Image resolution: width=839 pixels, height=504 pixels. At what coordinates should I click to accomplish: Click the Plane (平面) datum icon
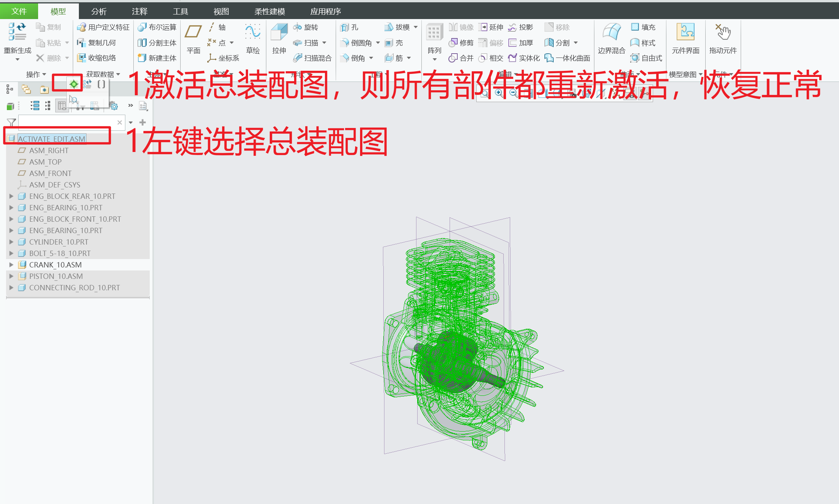(x=193, y=32)
